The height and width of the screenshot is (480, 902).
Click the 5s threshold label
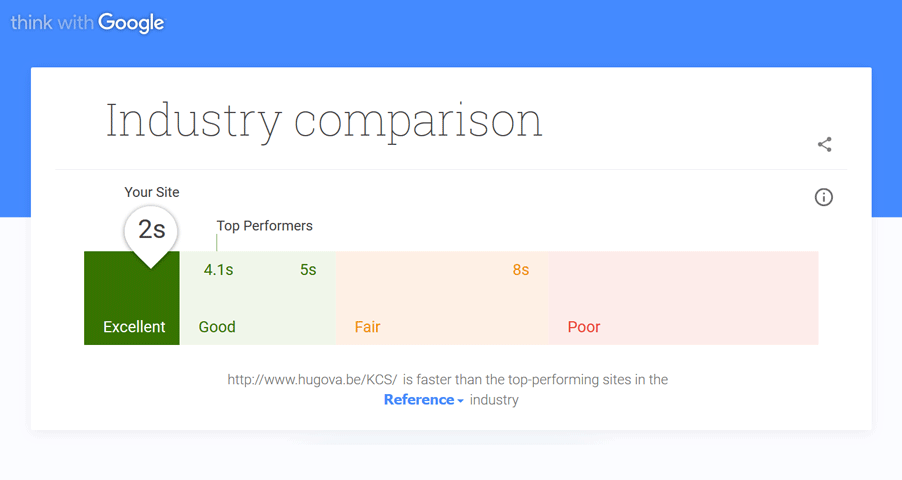coord(308,270)
